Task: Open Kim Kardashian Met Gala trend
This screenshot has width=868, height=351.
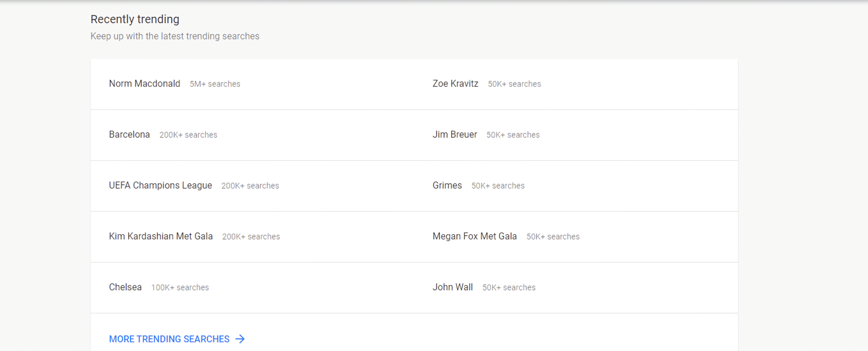Action: point(161,236)
